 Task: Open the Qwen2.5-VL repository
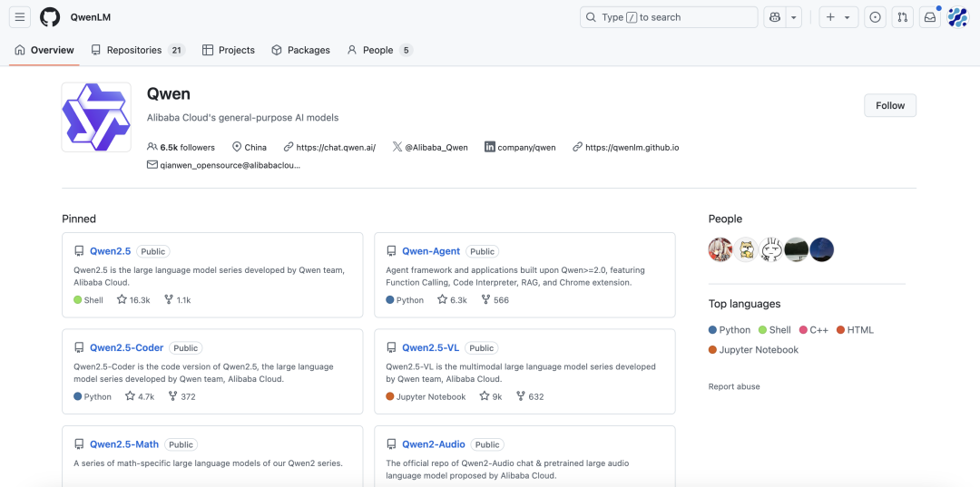tap(431, 347)
